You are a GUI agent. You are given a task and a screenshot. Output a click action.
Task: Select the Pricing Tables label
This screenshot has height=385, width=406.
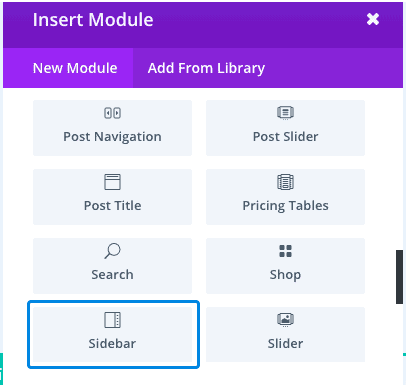tap(285, 206)
